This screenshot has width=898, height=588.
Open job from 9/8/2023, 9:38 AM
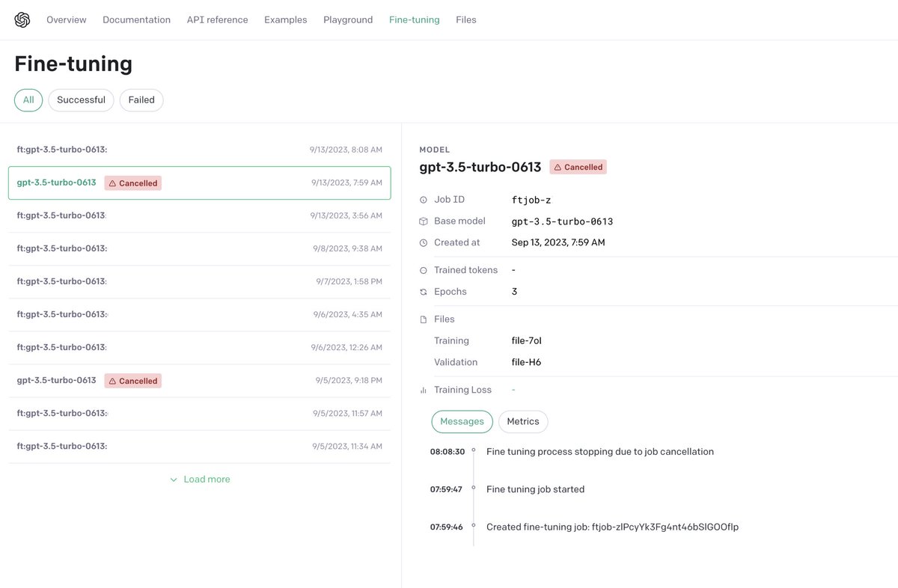tap(200, 248)
